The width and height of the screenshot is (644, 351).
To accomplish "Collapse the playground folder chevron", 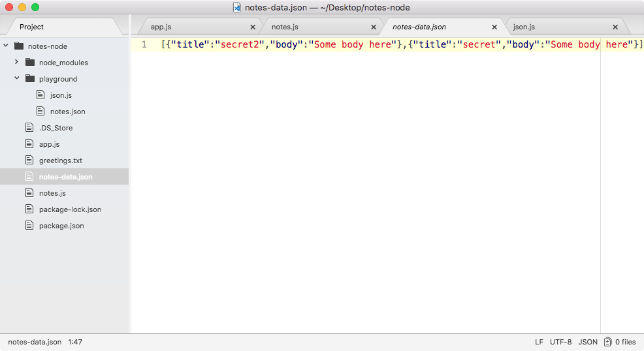I will 17,78.
